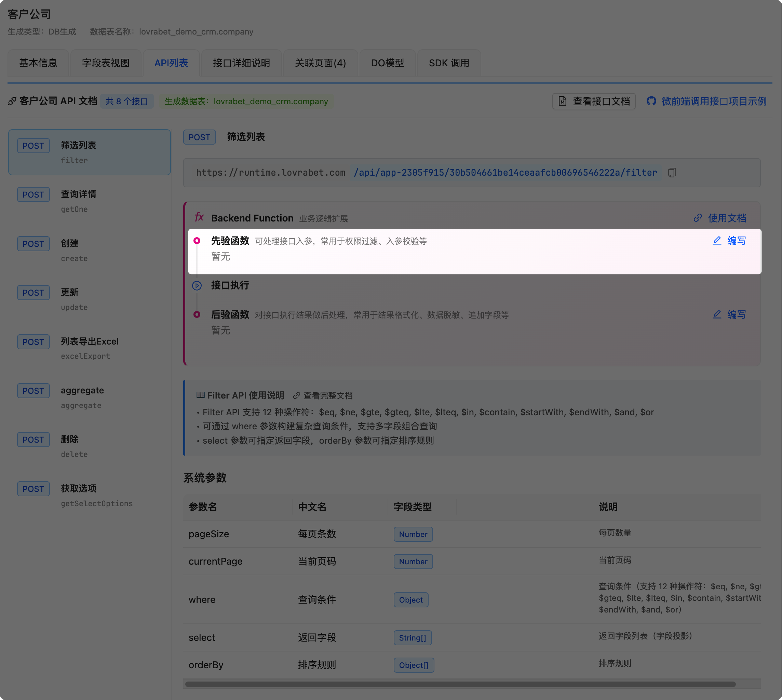Click the 共 8 个接口 badge

[126, 101]
